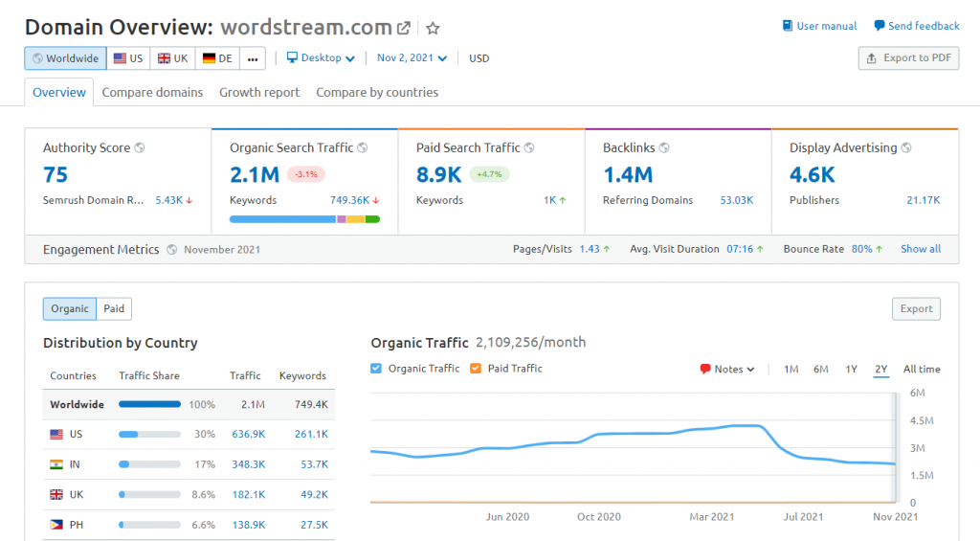Click the Export to PDF button
The width and height of the screenshot is (980, 541).
click(909, 58)
